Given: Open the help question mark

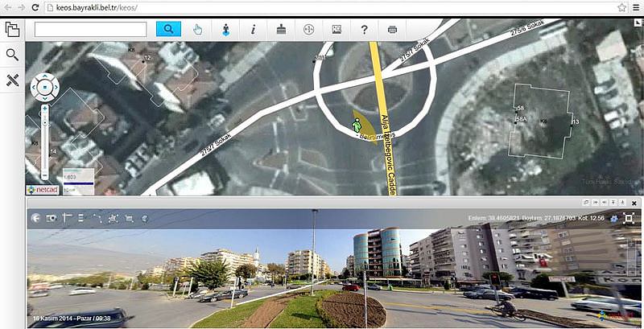Looking at the screenshot, I should pos(364,29).
